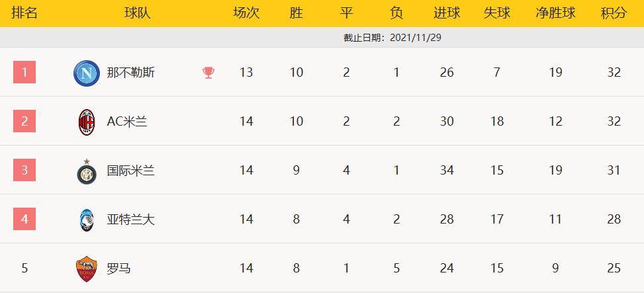This screenshot has height=293, width=644.
Task: Click the 排名 column header
Action: [24, 13]
